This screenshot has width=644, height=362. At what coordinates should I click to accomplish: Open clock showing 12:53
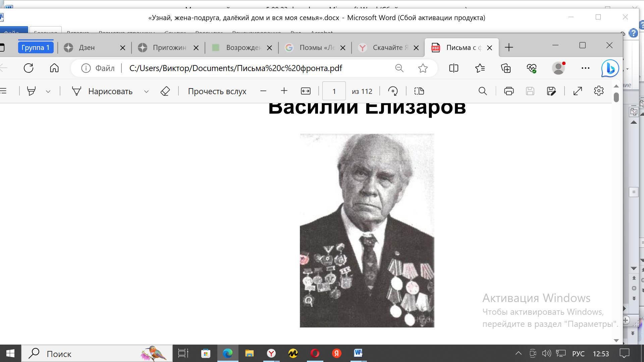(601, 354)
